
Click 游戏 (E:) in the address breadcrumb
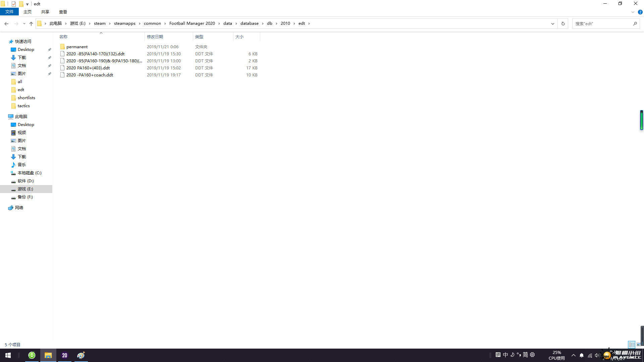pyautogui.click(x=78, y=23)
